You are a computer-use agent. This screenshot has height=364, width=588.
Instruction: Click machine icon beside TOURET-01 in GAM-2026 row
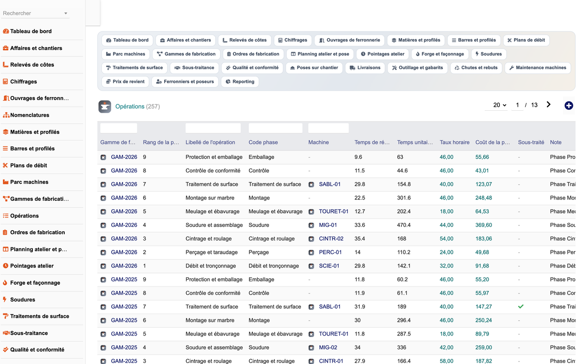pyautogui.click(x=311, y=212)
